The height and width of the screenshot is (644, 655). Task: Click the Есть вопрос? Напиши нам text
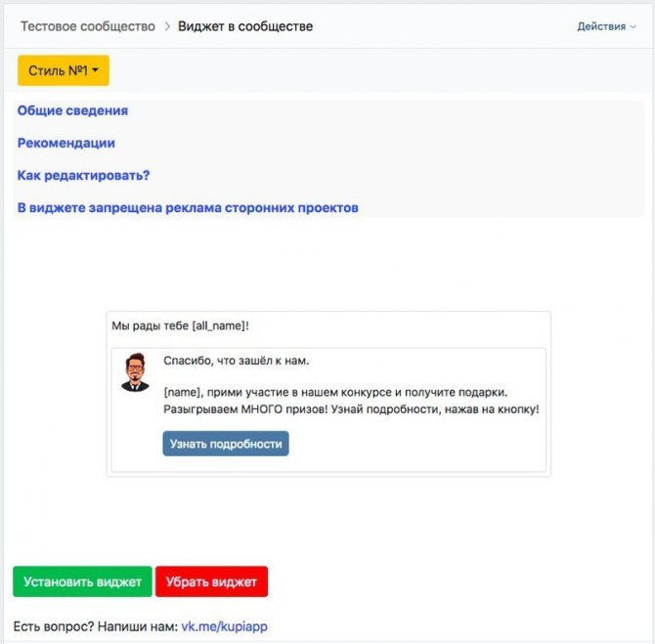[96, 626]
